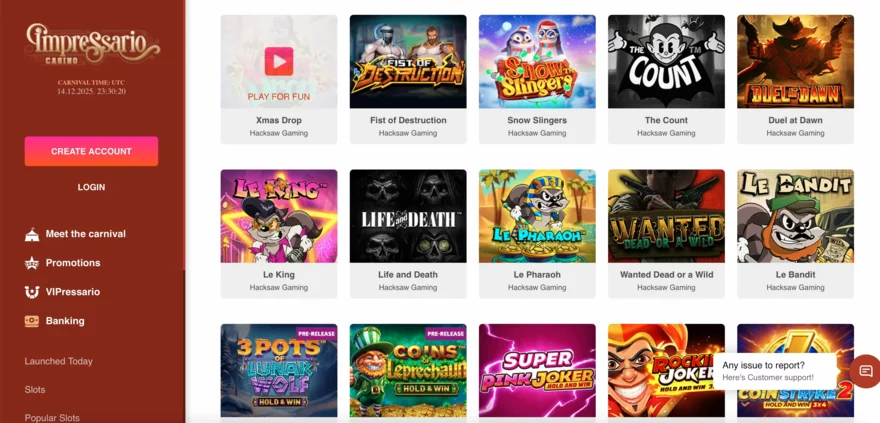Click the magnet icon beside VIPressario
The height and width of the screenshot is (423, 880).
pos(32,292)
